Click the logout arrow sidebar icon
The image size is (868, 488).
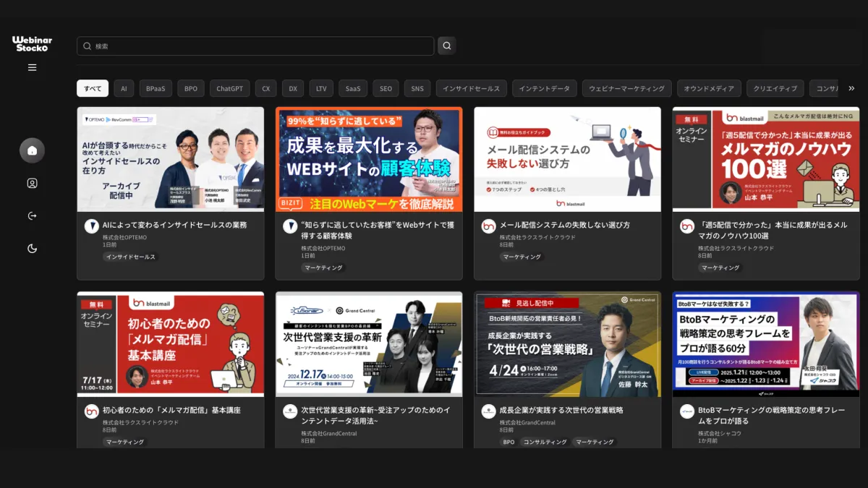(x=32, y=216)
